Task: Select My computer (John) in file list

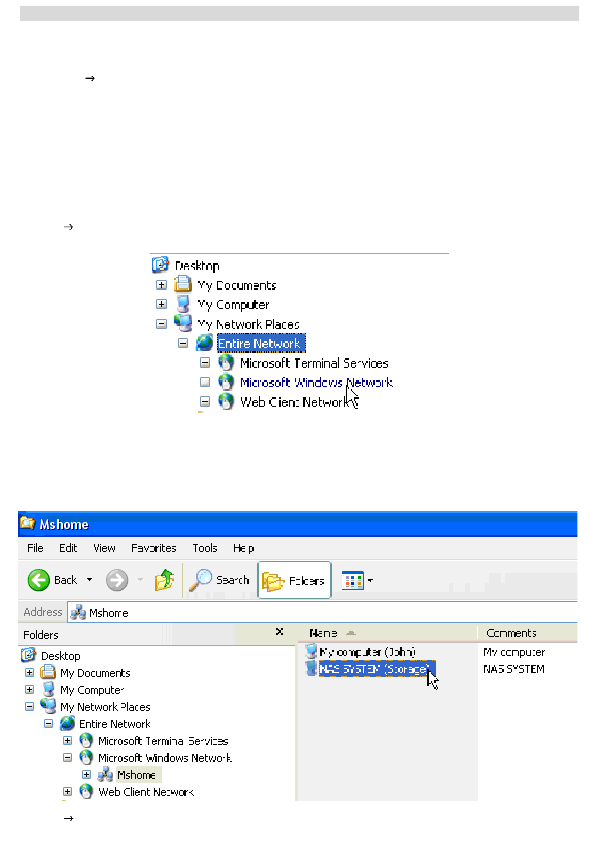Action: pyautogui.click(x=368, y=652)
